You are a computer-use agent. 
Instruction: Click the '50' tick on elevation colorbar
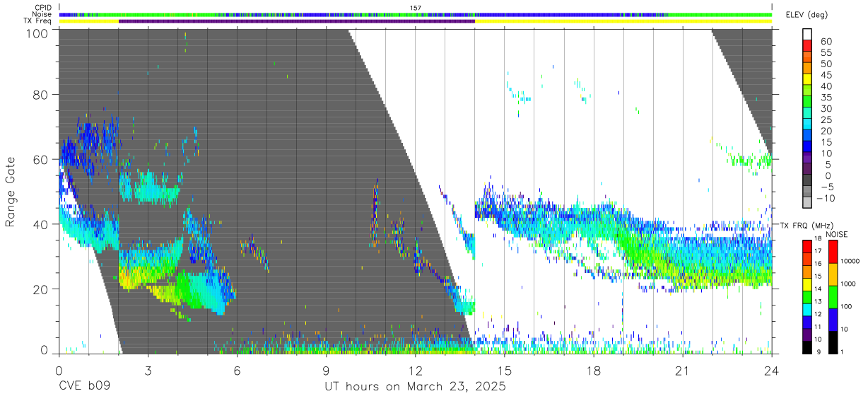coord(826,64)
